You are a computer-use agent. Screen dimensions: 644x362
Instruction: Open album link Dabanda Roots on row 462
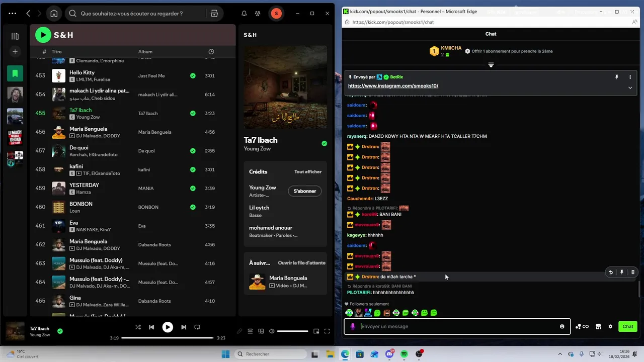pyautogui.click(x=154, y=245)
